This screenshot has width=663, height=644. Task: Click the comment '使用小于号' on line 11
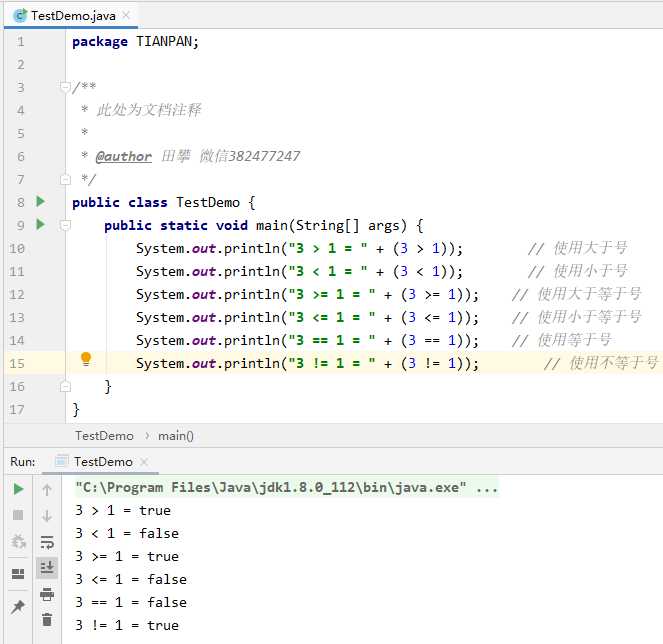pos(590,271)
